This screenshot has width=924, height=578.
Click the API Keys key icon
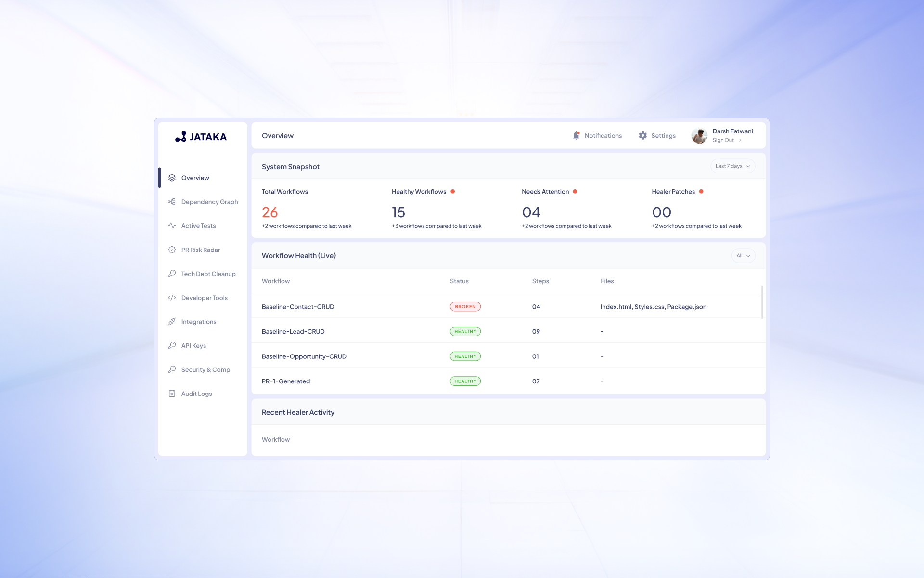coord(172,345)
